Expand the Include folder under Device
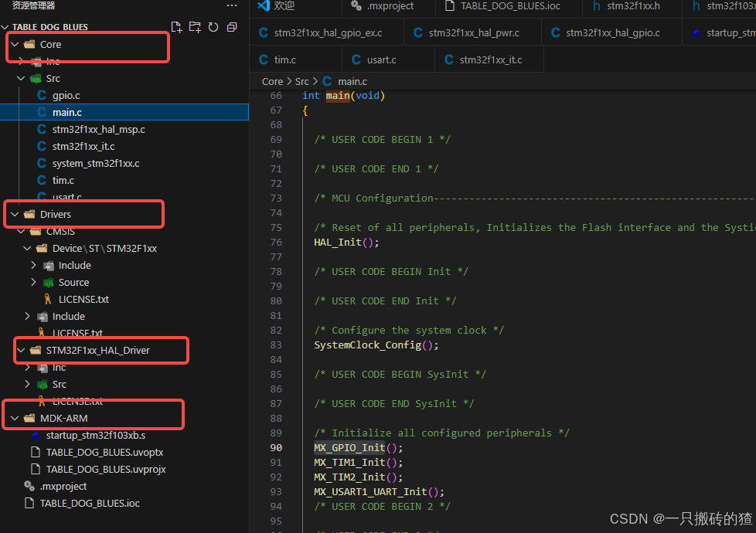The height and width of the screenshot is (533, 756). click(x=33, y=265)
